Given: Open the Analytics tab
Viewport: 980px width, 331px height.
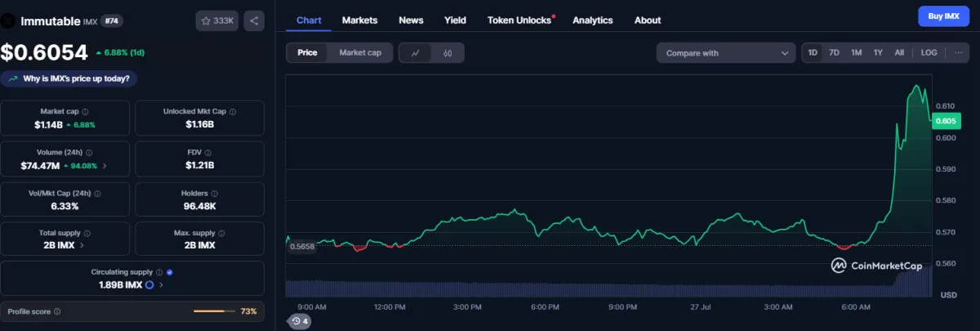Looking at the screenshot, I should click(593, 20).
